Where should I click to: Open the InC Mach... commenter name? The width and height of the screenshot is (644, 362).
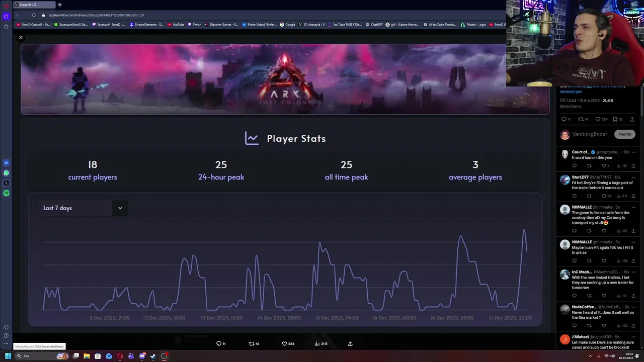[x=582, y=272]
